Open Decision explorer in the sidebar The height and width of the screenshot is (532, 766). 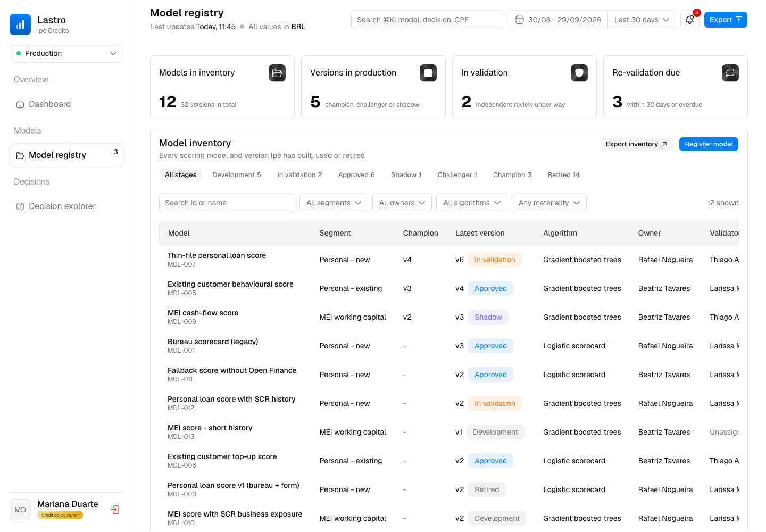[x=66, y=206]
